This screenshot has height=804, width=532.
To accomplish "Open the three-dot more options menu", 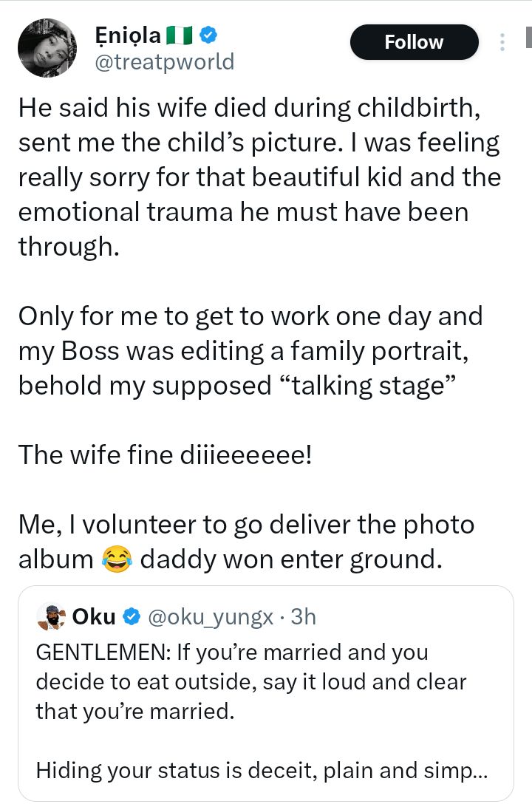I will 502,42.
